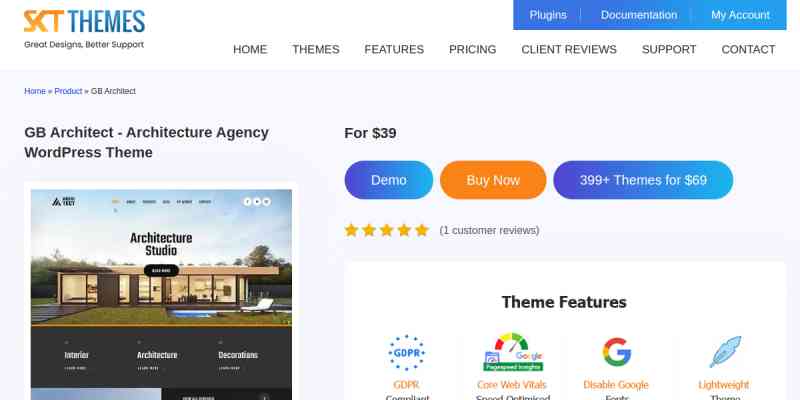Viewport: 800px width, 400px height.
Task: Click the SKT Themes logo
Action: tap(84, 29)
